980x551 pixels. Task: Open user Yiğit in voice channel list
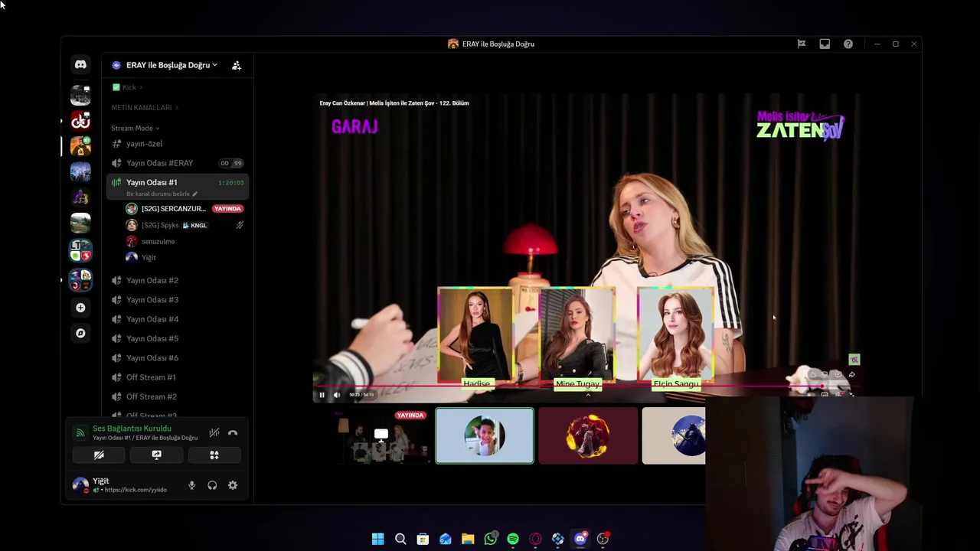(x=142, y=257)
